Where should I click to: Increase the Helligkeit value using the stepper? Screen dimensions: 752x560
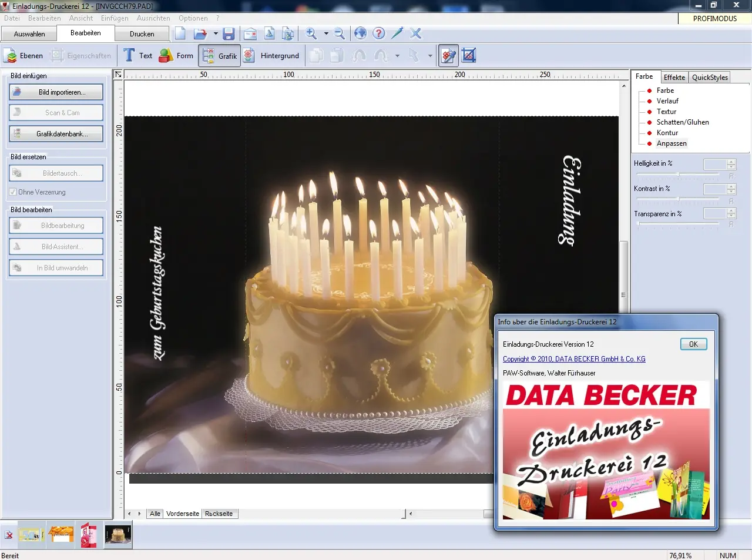click(731, 162)
